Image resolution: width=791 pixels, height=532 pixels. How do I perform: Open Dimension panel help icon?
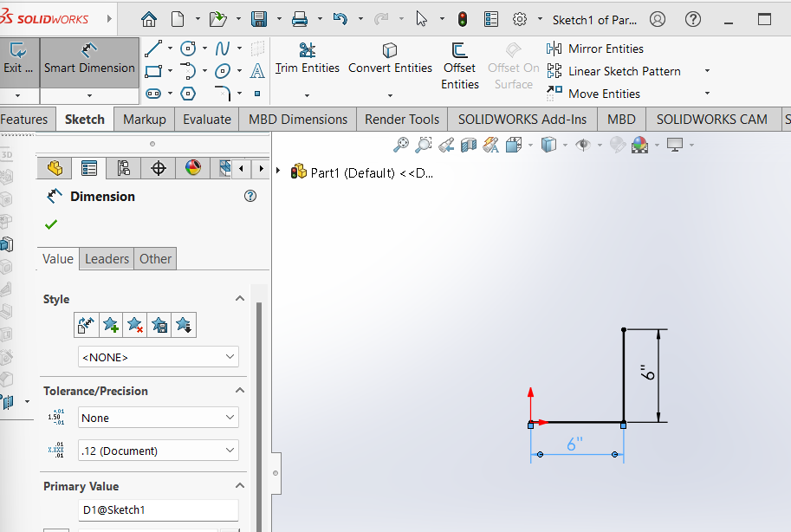pyautogui.click(x=250, y=196)
